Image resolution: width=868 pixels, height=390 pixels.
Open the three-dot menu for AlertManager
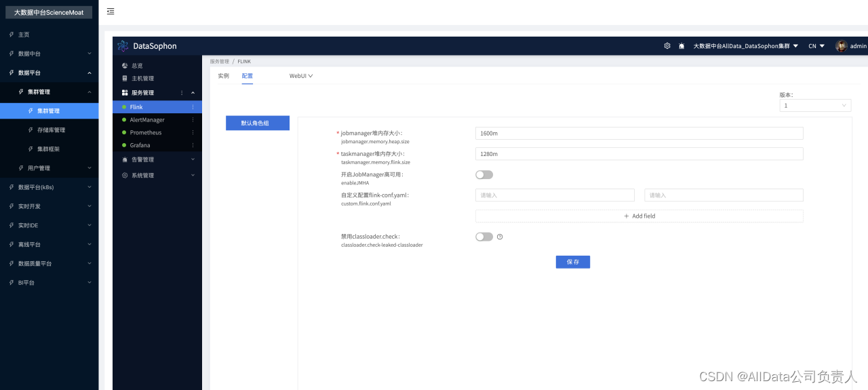tap(193, 120)
